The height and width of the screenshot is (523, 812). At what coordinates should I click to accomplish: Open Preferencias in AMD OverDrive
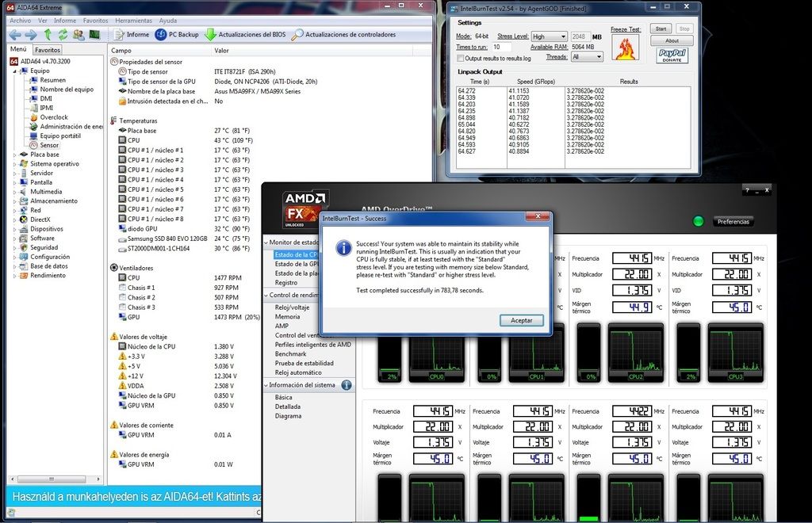(x=733, y=222)
